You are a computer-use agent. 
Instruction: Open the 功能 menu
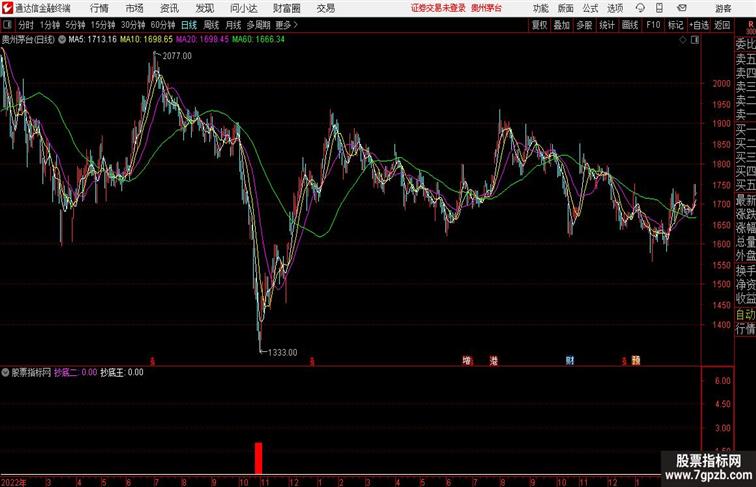[x=540, y=8]
